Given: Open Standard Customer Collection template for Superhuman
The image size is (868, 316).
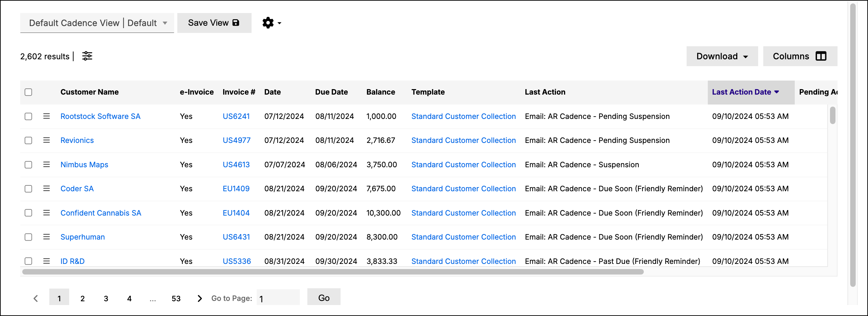Looking at the screenshot, I should click(463, 237).
